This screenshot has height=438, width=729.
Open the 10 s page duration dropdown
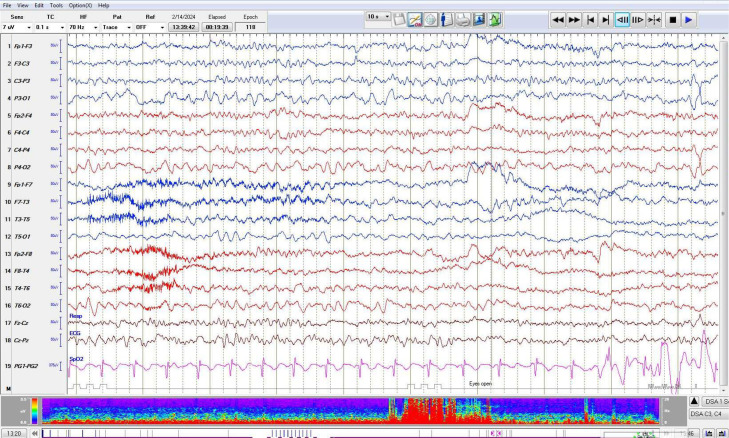(378, 17)
